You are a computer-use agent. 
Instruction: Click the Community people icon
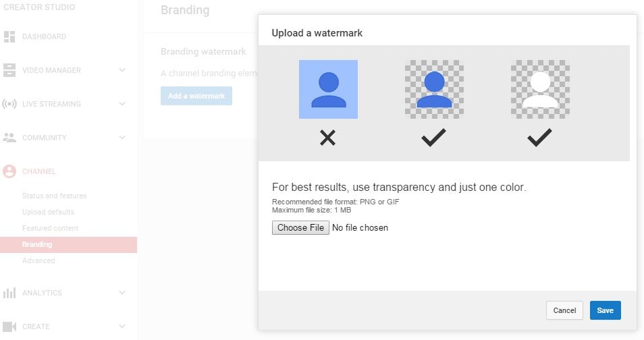[9, 138]
